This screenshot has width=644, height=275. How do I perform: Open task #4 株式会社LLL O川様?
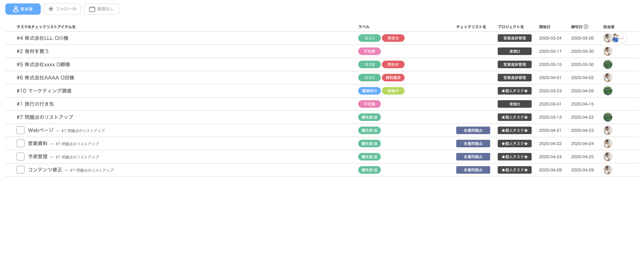42,38
